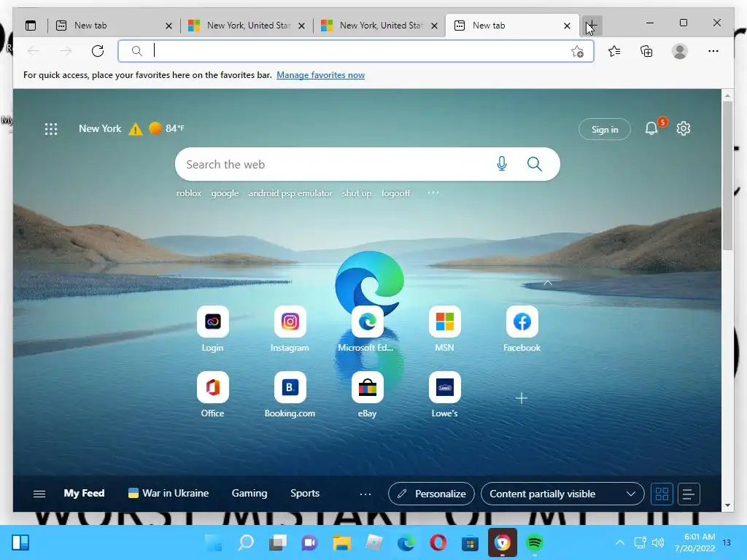747x560 pixels.
Task: Click the web search magnifier icon
Action: (x=535, y=164)
